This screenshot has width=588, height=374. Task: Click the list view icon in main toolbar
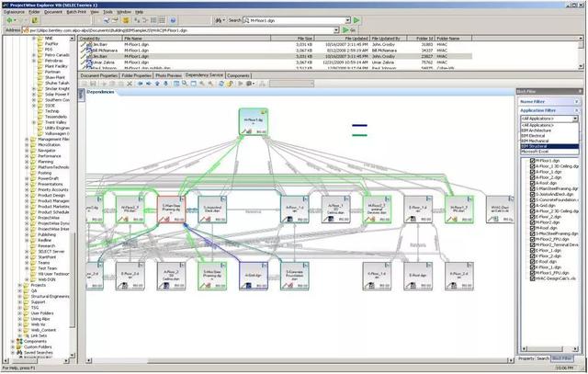click(153, 20)
